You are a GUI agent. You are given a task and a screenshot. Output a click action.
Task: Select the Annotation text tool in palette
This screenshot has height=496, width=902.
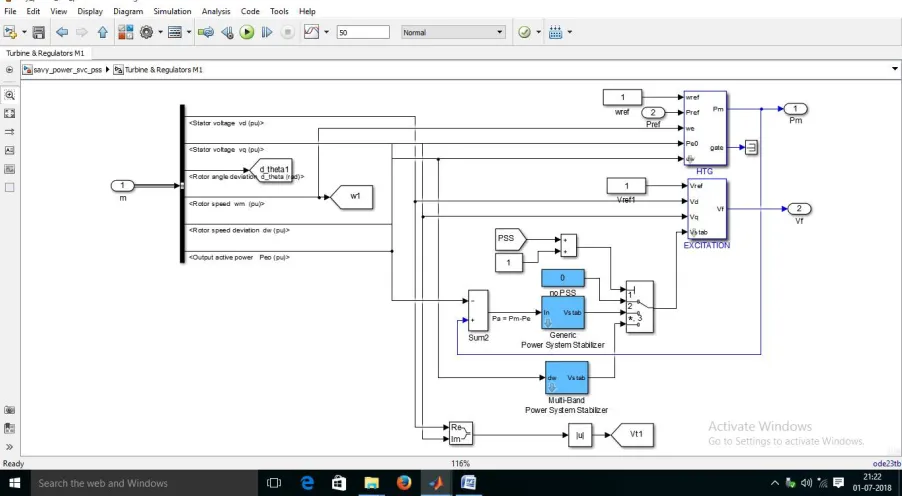pos(9,150)
